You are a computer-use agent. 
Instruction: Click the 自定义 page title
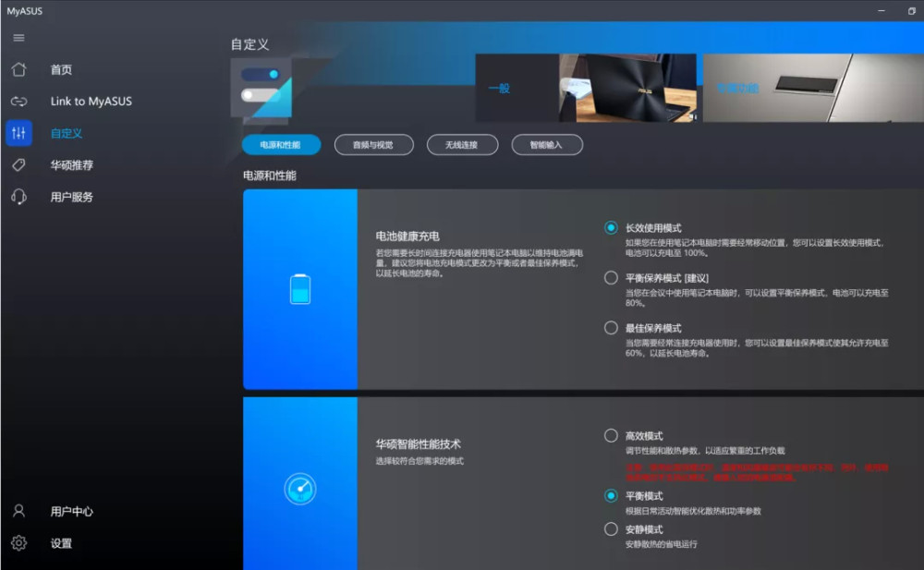[249, 44]
